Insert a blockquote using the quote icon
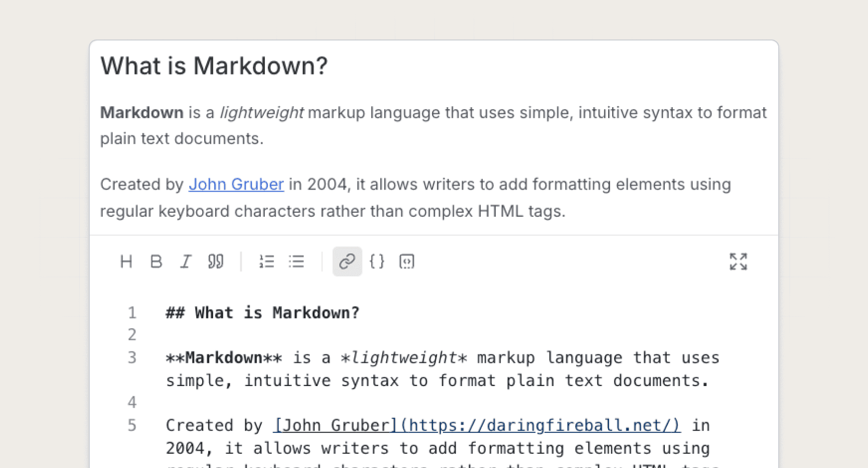 coord(216,262)
